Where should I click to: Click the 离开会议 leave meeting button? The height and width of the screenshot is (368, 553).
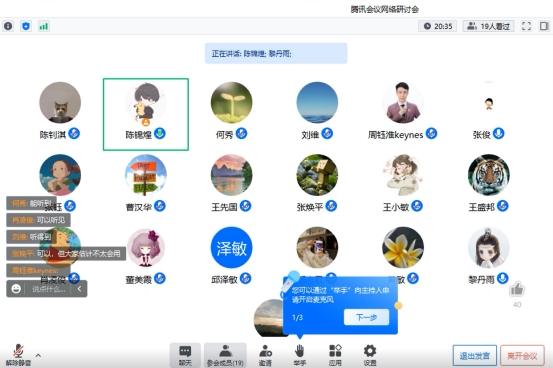click(x=522, y=356)
